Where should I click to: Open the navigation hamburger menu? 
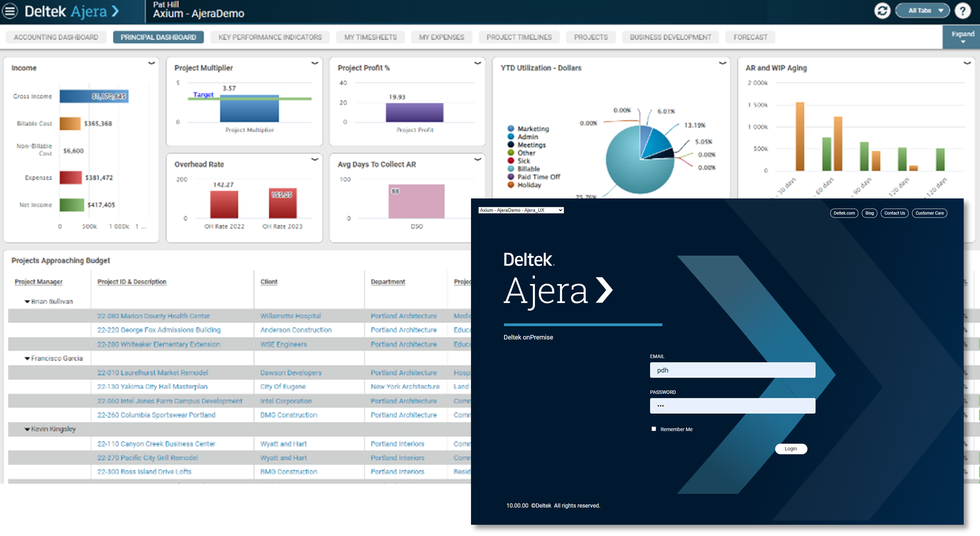[x=10, y=11]
